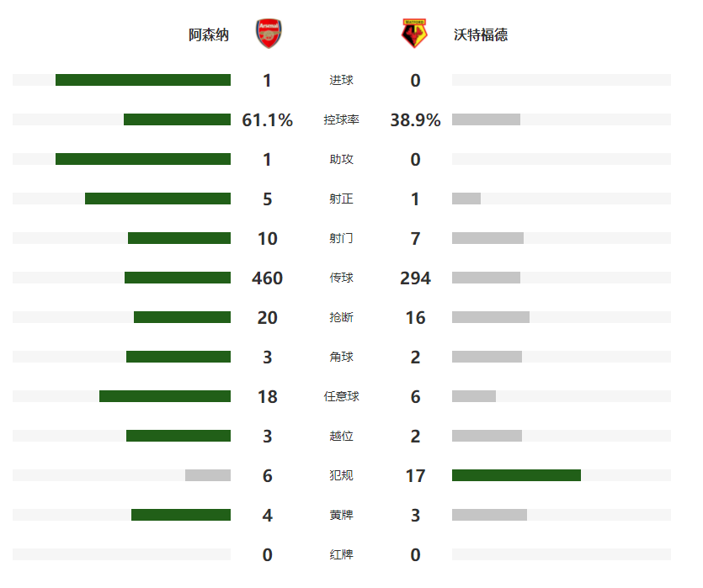Select the 射正 stat label
703x588 pixels.
[x=341, y=199]
